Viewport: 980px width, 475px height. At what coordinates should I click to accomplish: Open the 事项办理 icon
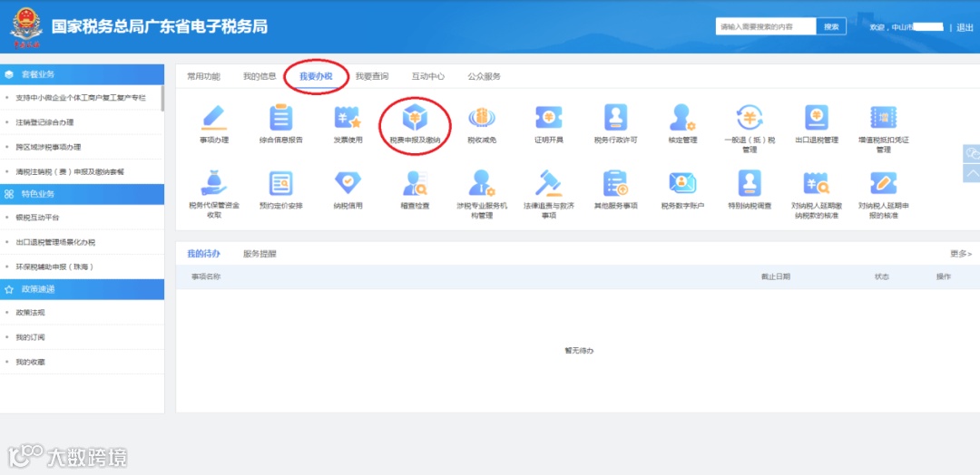[214, 118]
